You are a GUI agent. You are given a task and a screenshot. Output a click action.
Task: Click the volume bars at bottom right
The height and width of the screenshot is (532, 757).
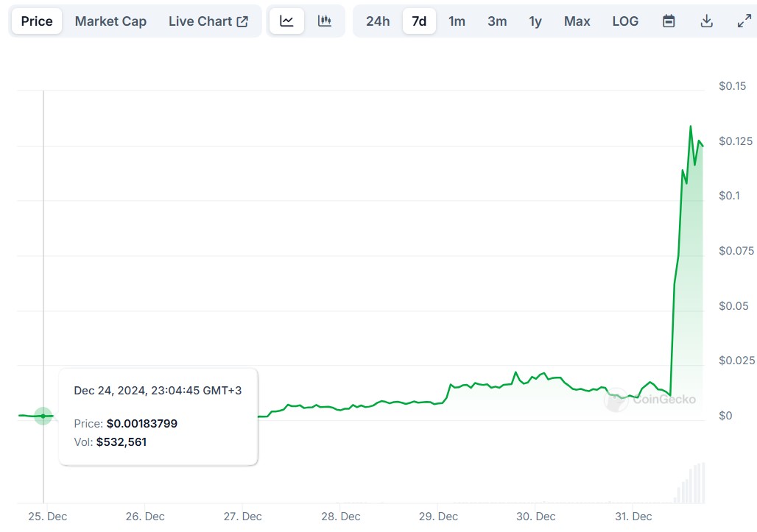(x=691, y=484)
